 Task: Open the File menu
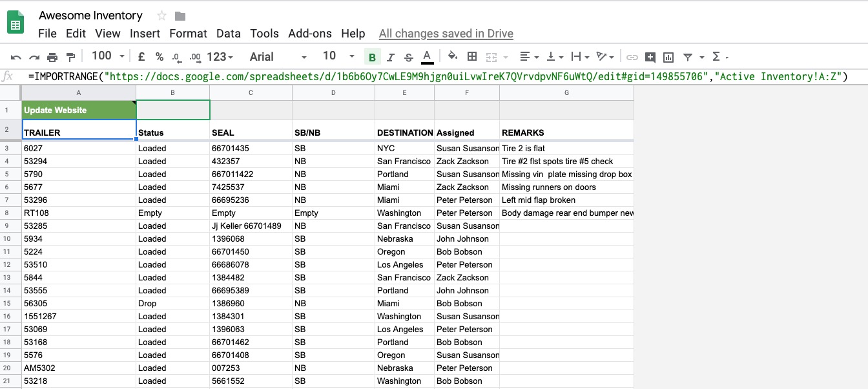point(47,34)
